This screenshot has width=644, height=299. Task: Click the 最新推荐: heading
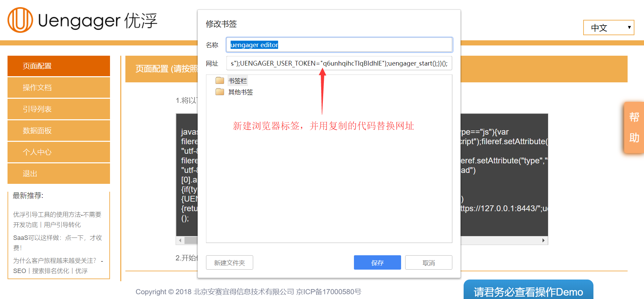(28, 195)
